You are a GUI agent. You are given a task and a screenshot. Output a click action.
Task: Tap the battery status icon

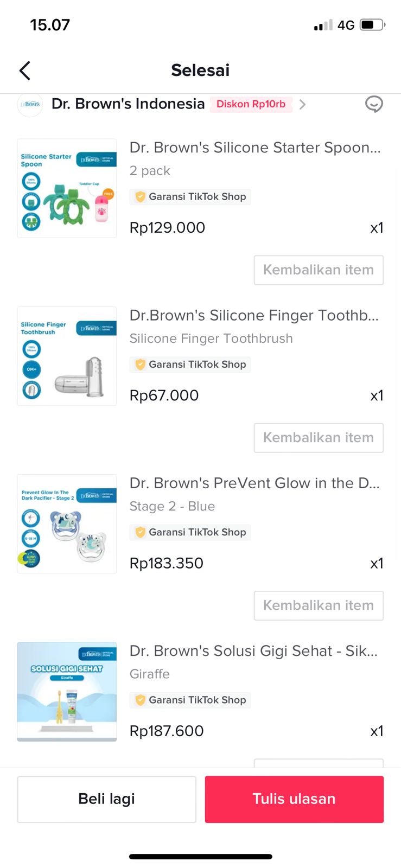coord(372,25)
